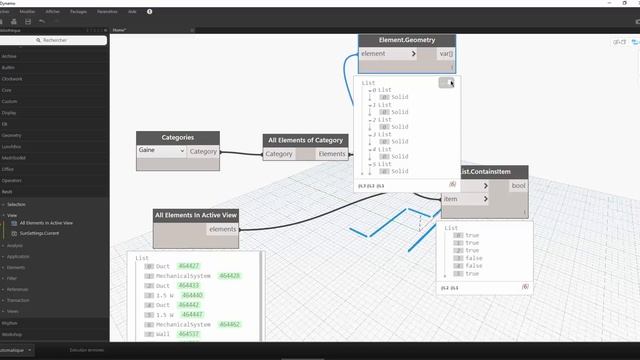The height and width of the screenshot is (360, 640).
Task: Click the element port chevron on Element.Geometry
Action: coord(413,53)
